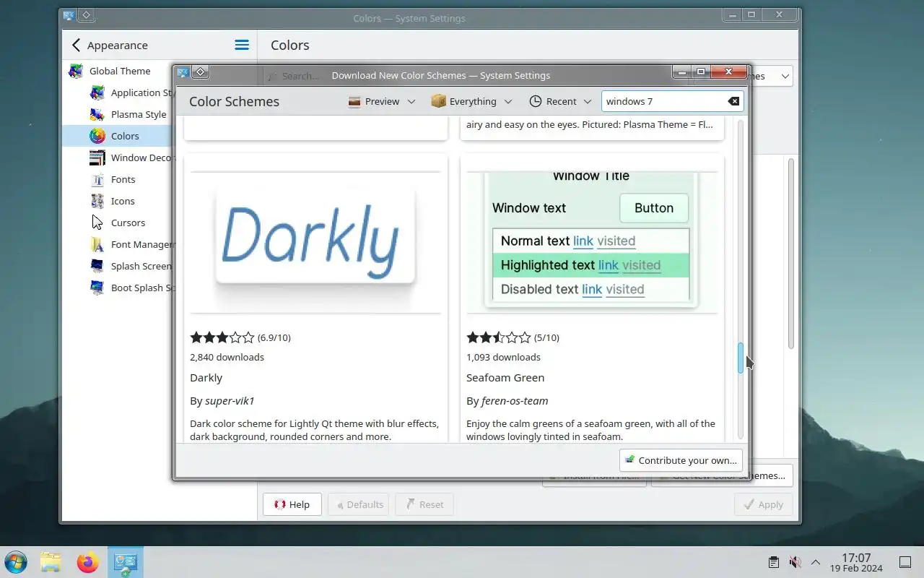Click the 1,093 downloads text
Viewport: 924px width, 578px height.
(x=503, y=357)
